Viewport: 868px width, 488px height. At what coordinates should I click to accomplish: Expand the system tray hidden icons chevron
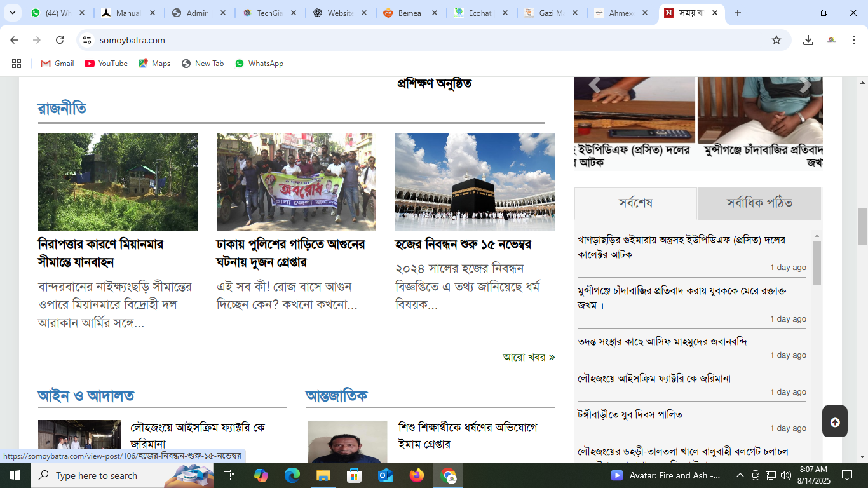click(740, 475)
